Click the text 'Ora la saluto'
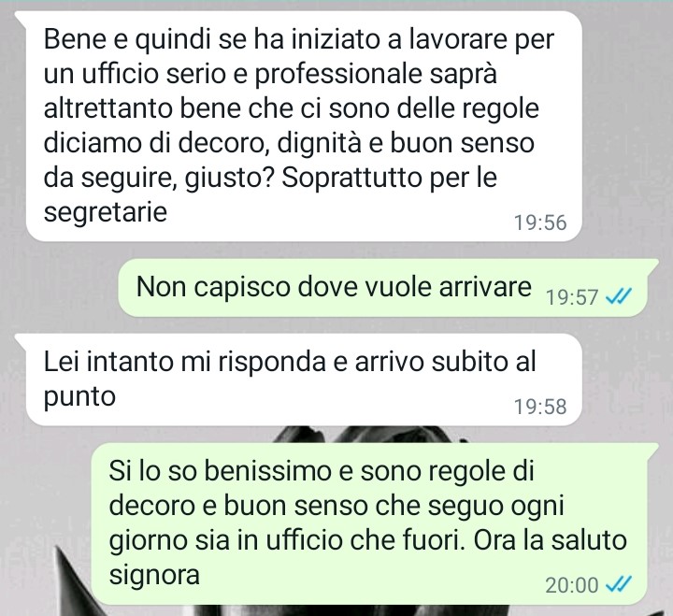This screenshot has height=616, width=673. [551, 540]
